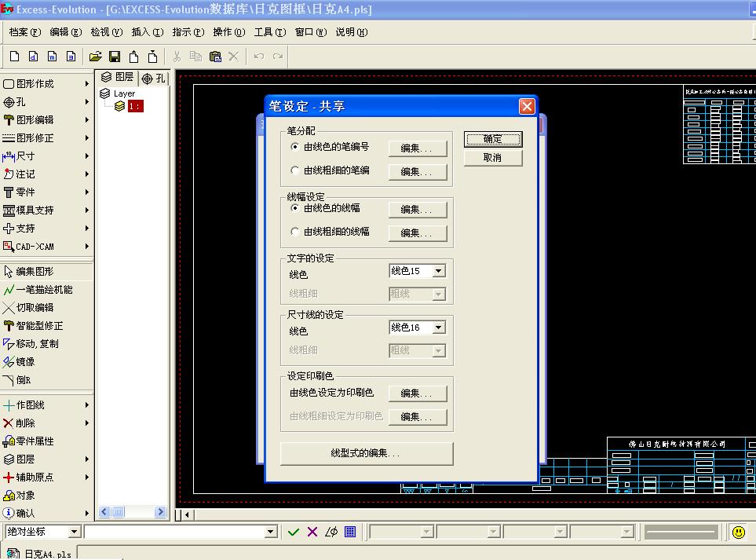The height and width of the screenshot is (560, 756).
Task: Click the cut scissors icon
Action: 177,57
